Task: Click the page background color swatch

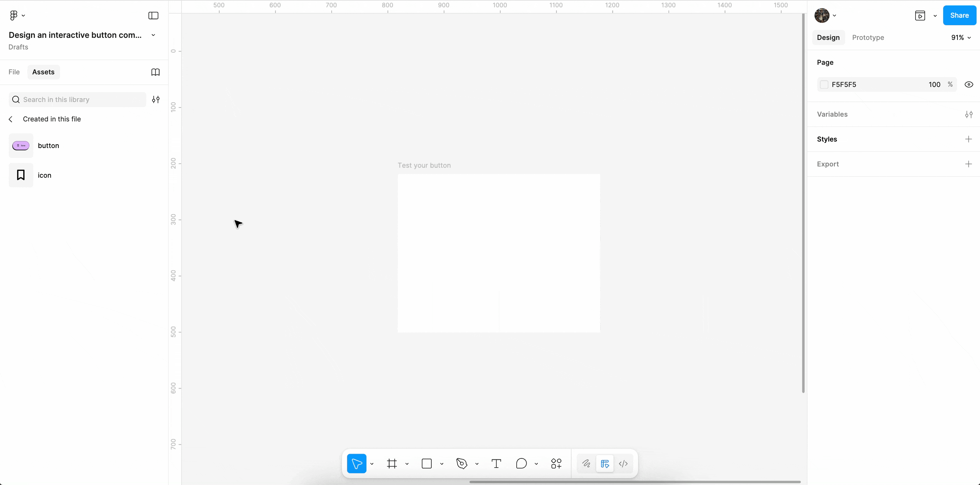Action: pyautogui.click(x=824, y=85)
